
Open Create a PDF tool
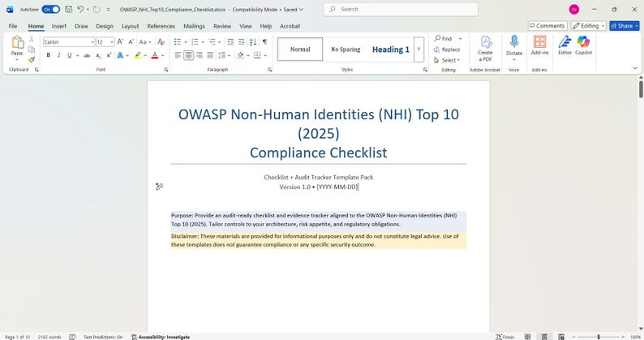click(x=485, y=49)
